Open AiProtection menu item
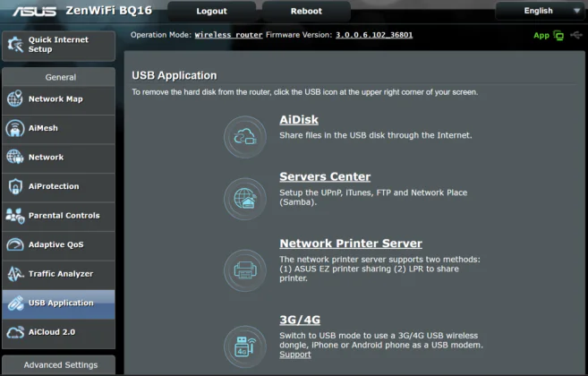The width and height of the screenshot is (588, 376). coord(58,186)
